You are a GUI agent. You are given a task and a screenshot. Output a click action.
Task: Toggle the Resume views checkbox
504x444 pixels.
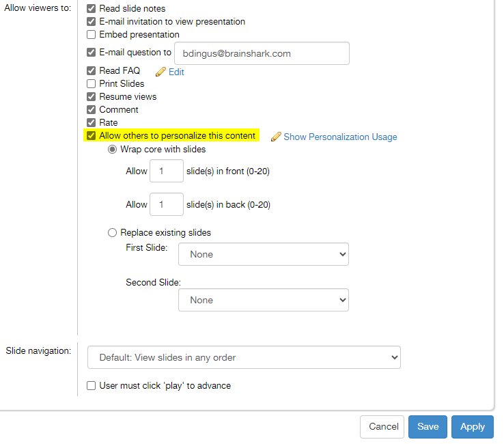click(x=92, y=97)
